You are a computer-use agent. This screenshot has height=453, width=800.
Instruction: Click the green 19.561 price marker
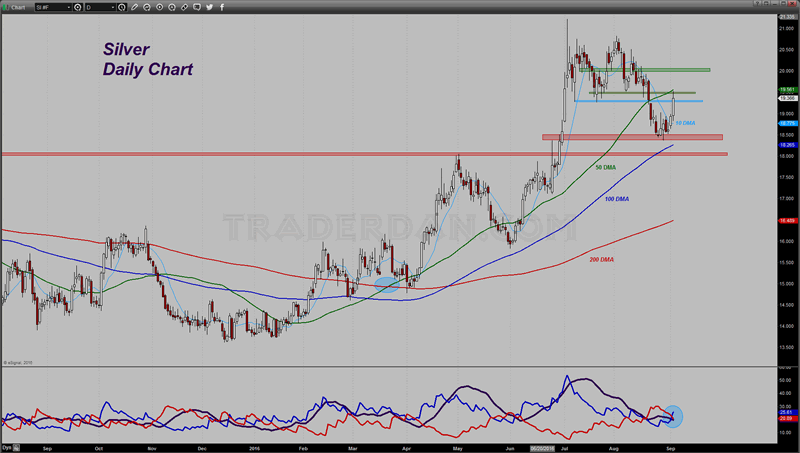pyautogui.click(x=787, y=90)
